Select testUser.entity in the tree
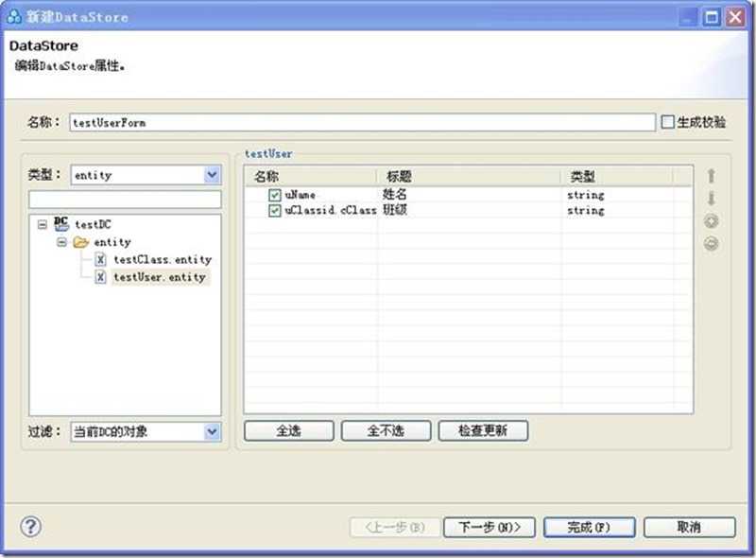The height and width of the screenshot is (558, 756). point(160,277)
